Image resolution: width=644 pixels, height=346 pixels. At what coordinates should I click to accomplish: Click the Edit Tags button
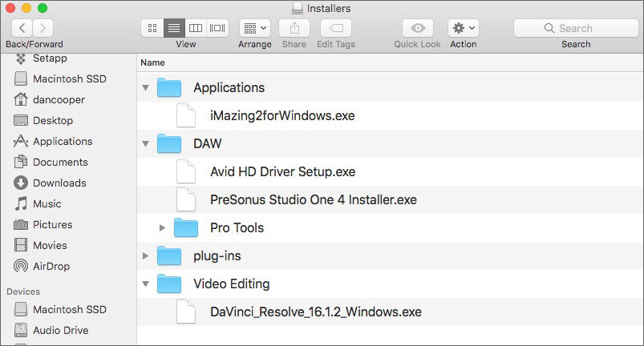(336, 28)
